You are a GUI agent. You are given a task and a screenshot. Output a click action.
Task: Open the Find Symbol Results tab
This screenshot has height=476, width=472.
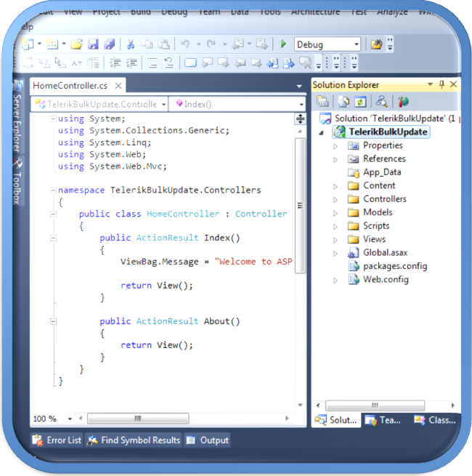pyautogui.click(x=134, y=440)
